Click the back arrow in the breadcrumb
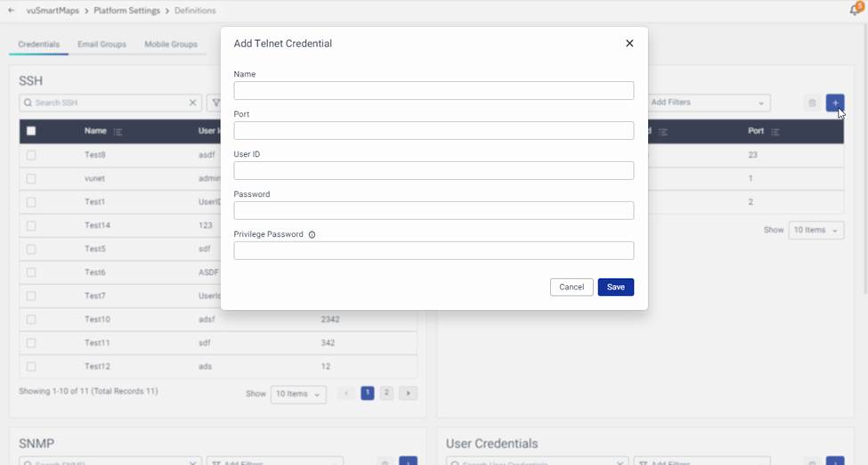 [11, 11]
